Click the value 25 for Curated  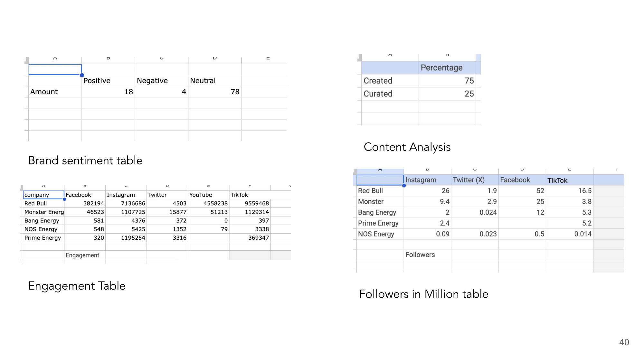tap(447, 94)
